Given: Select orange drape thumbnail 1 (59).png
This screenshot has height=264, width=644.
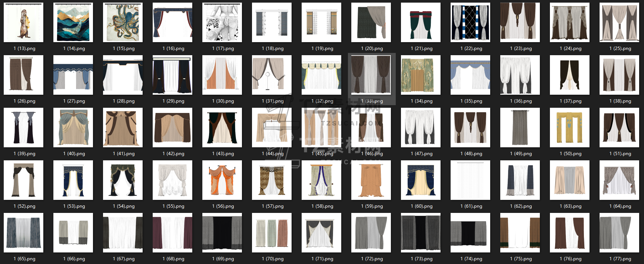Looking at the screenshot, I should (x=371, y=180).
